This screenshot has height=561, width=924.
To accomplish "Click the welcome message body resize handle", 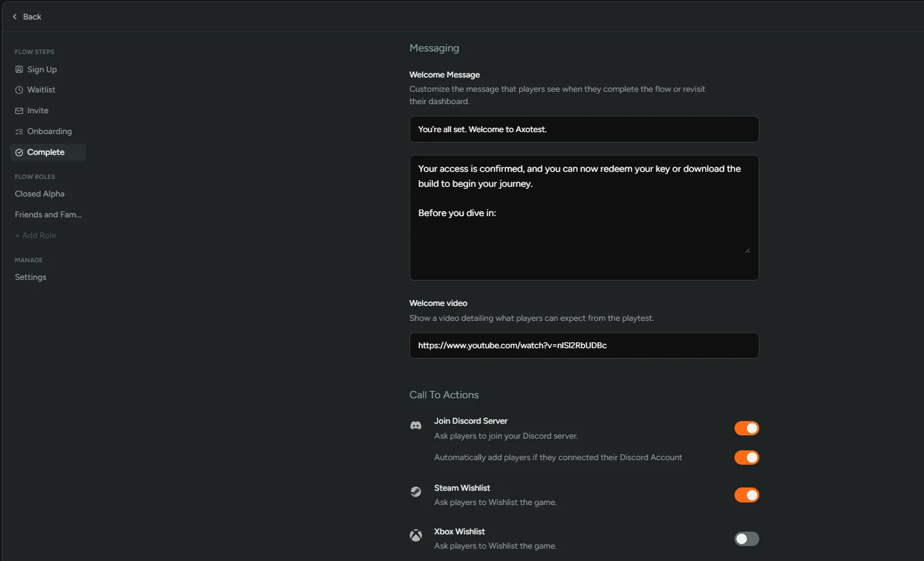I will 747,250.
